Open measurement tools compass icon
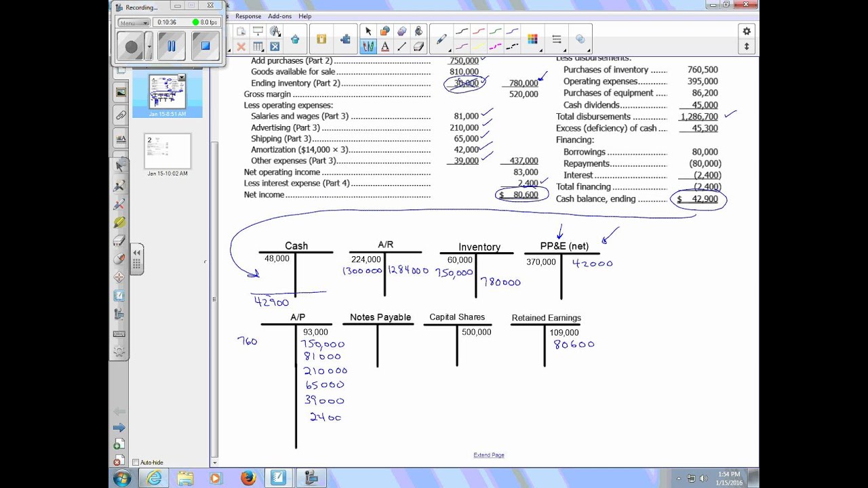 (275, 31)
